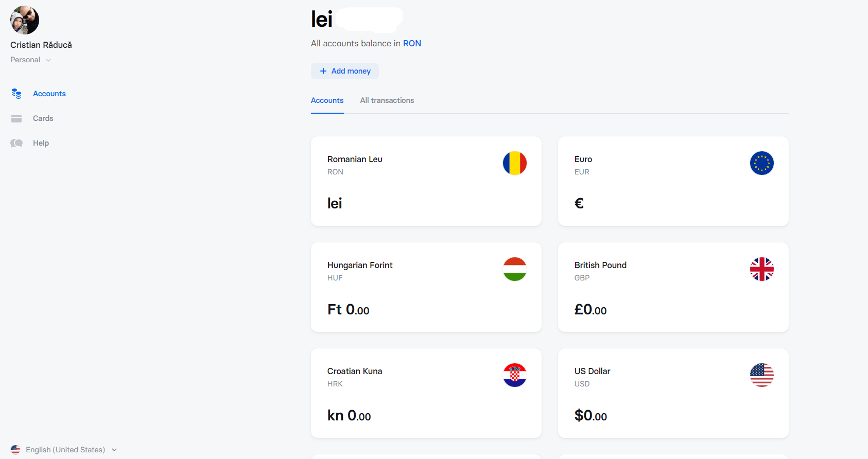
Task: Open Cards via the card icon
Action: (16, 118)
